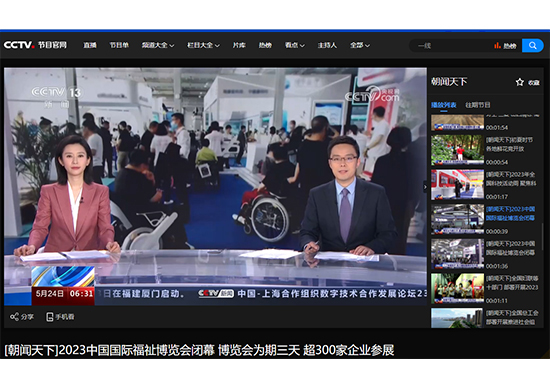Click the 手机看 phone icon
This screenshot has height=390, width=550.
(x=50, y=317)
